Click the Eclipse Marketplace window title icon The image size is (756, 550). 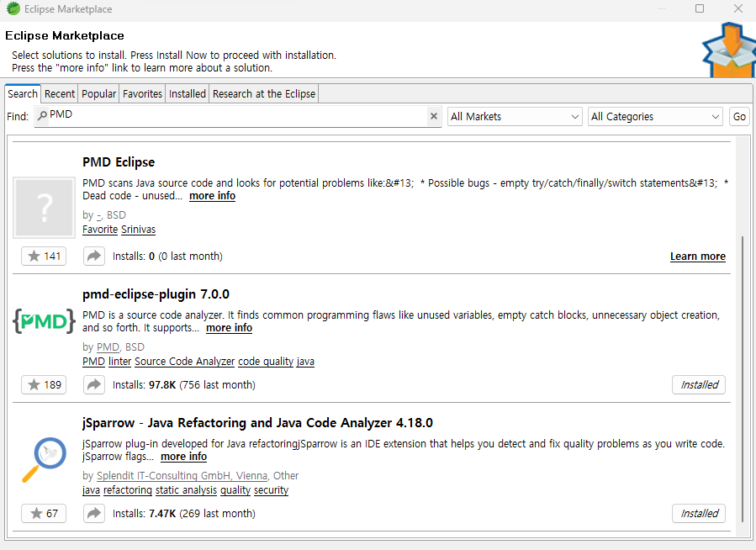[x=13, y=8]
